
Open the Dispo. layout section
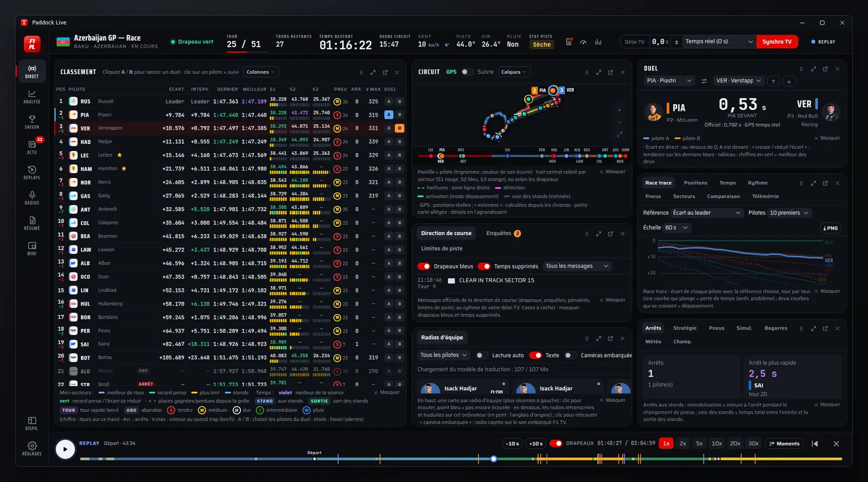coord(32,423)
